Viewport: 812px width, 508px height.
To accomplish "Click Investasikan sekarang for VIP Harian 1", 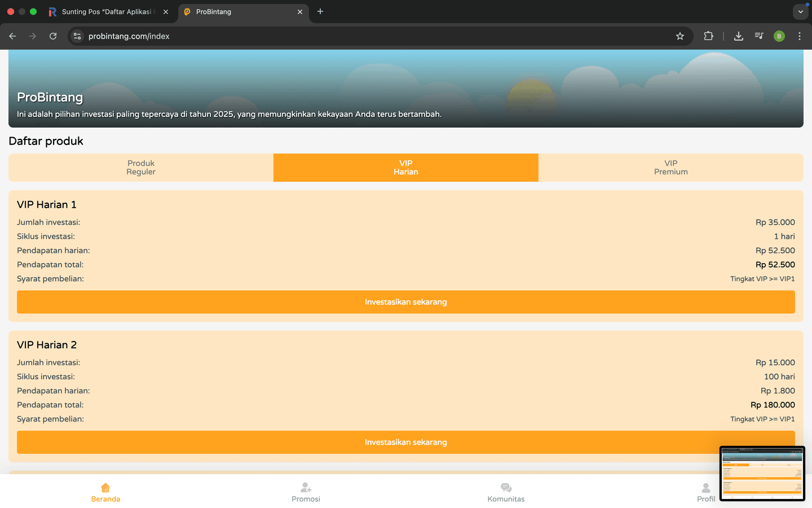I will (406, 302).
